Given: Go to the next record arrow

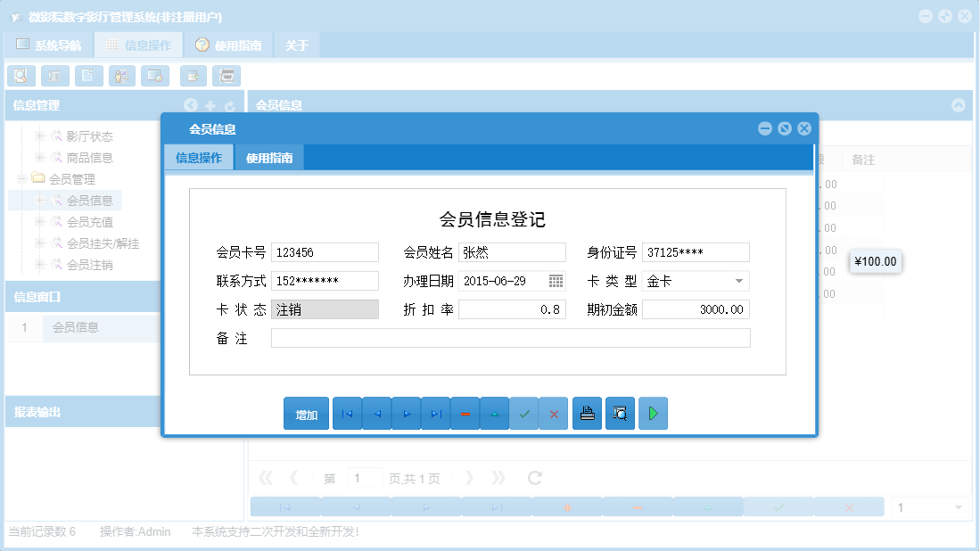Looking at the screenshot, I should [x=406, y=413].
